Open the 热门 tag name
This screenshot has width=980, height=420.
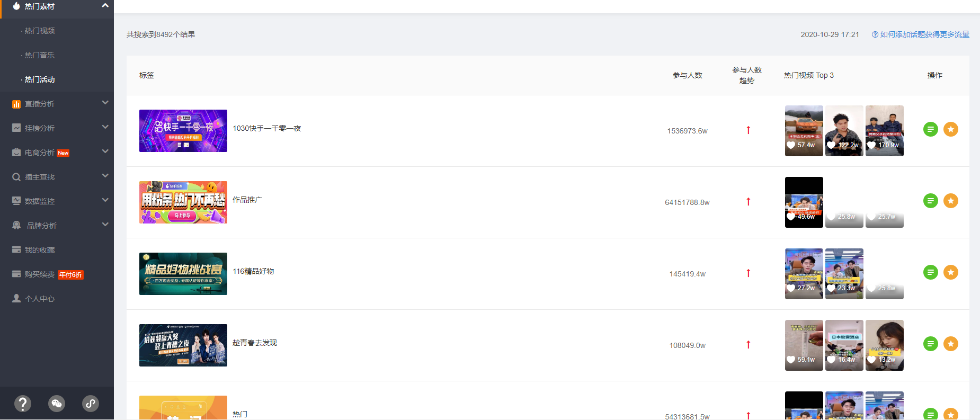coord(240,414)
